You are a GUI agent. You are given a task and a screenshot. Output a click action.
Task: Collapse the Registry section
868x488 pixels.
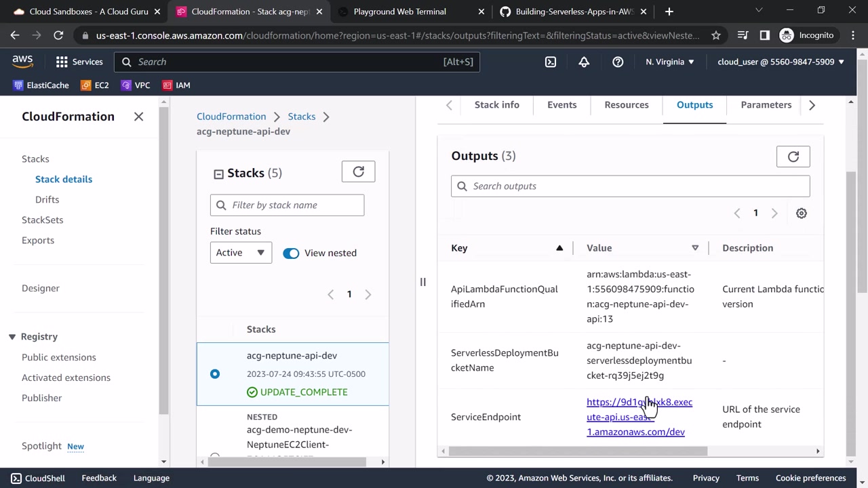click(12, 337)
